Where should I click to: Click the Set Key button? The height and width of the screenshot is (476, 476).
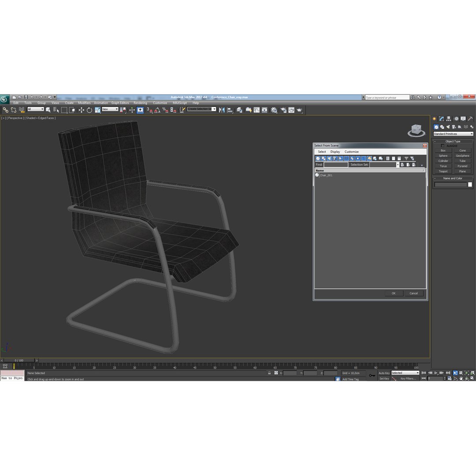point(384,379)
